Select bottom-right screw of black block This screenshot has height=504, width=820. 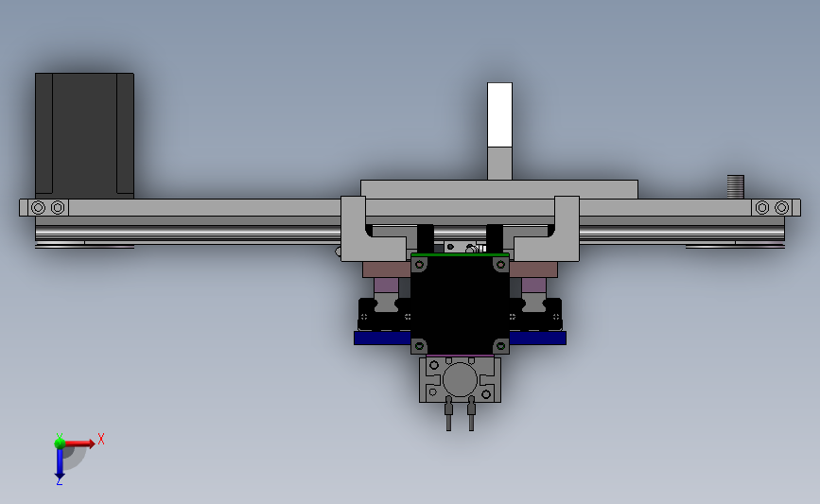point(500,345)
